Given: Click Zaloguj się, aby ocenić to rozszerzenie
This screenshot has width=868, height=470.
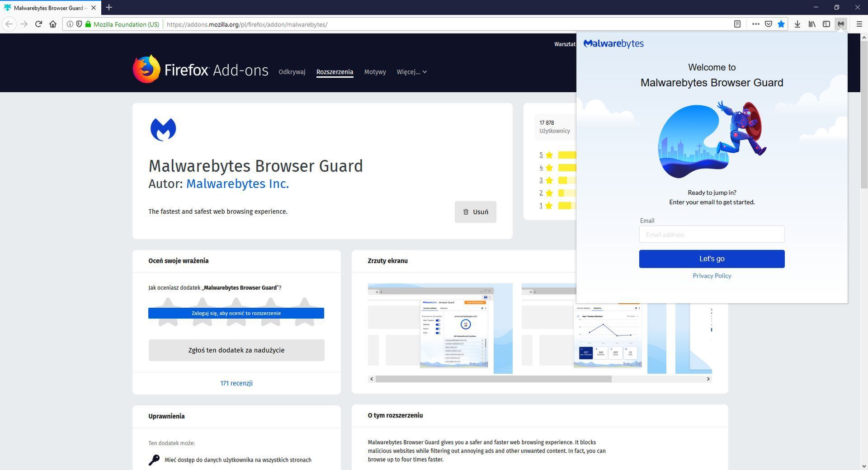Looking at the screenshot, I should click(236, 313).
